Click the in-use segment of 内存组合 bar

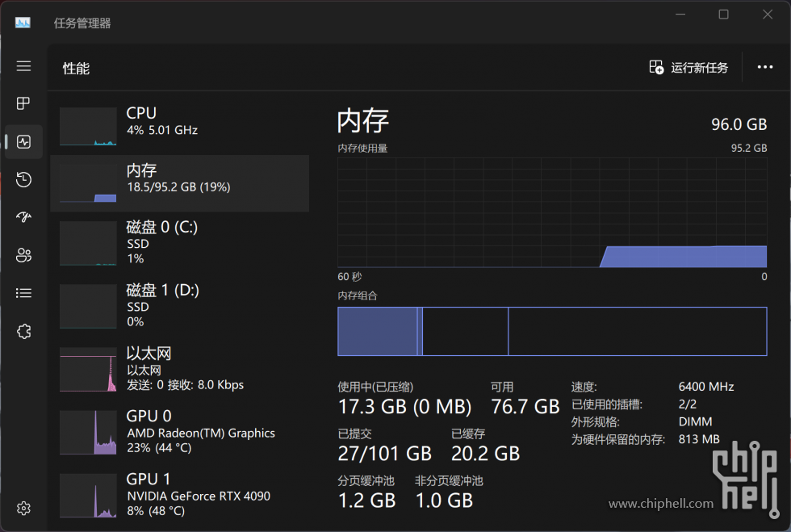[378, 331]
